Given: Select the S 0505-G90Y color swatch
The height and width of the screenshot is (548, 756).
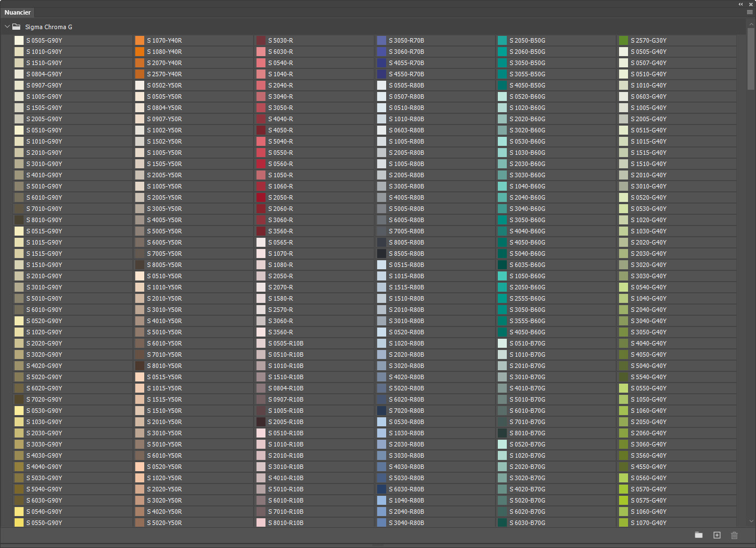Looking at the screenshot, I should [19, 40].
